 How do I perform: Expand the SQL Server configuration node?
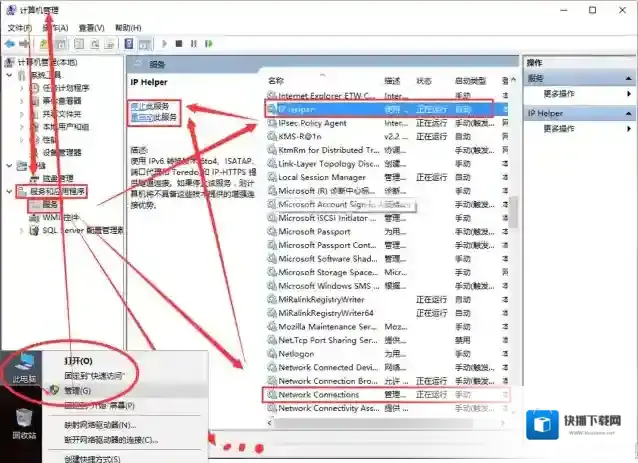pos(23,230)
